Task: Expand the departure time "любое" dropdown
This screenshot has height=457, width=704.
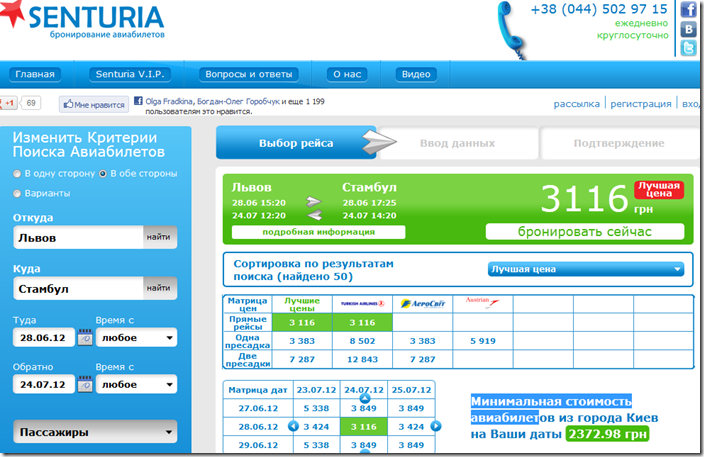Action: (136, 338)
